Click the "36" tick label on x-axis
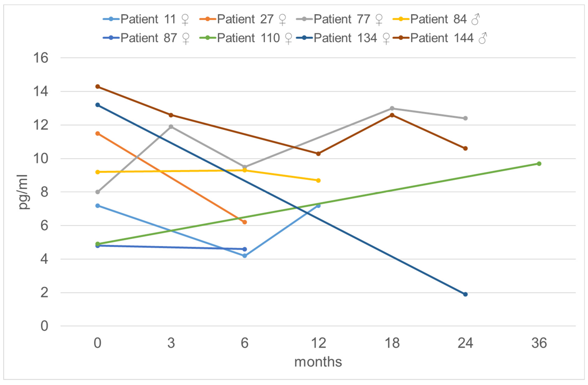 [539, 343]
